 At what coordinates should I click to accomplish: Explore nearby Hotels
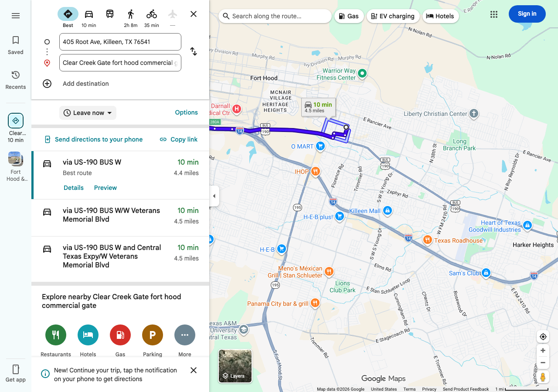point(88,341)
